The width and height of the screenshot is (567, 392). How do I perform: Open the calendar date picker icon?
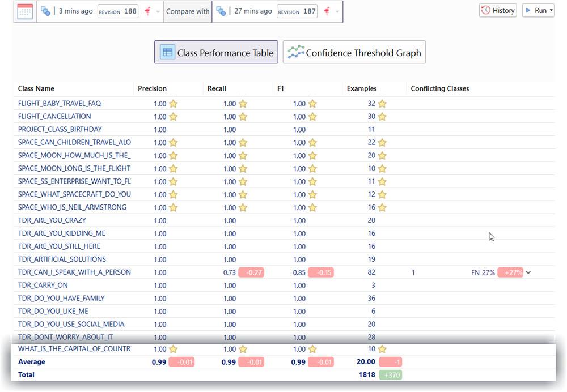[25, 11]
